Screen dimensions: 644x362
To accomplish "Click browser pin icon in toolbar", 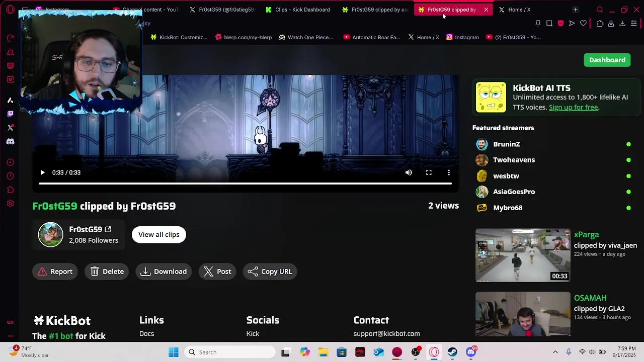I will (538, 24).
